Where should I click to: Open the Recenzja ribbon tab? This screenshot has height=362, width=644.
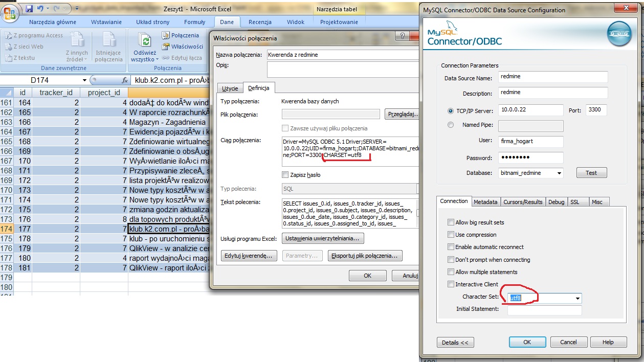pos(260,22)
